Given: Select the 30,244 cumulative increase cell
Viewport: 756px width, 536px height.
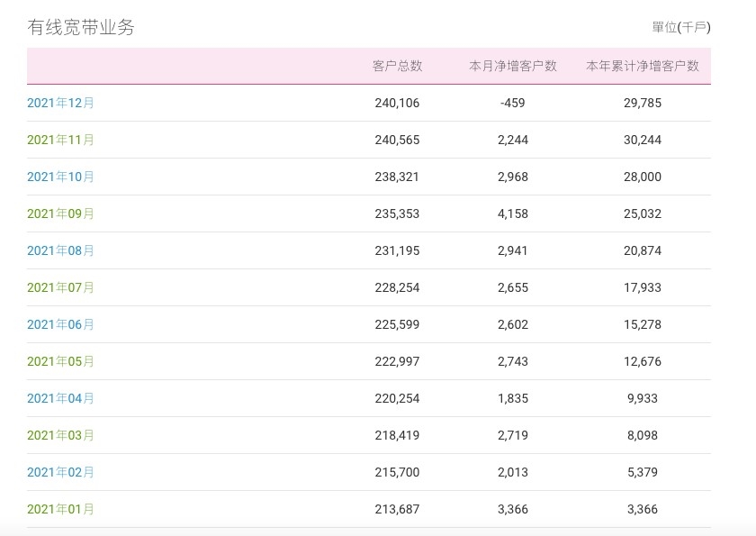Looking at the screenshot, I should [643, 140].
